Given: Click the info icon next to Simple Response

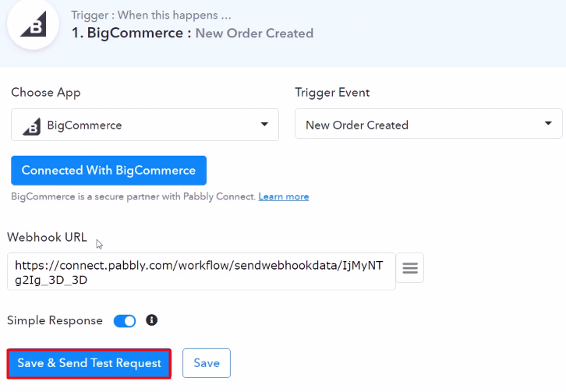Looking at the screenshot, I should 152,320.
